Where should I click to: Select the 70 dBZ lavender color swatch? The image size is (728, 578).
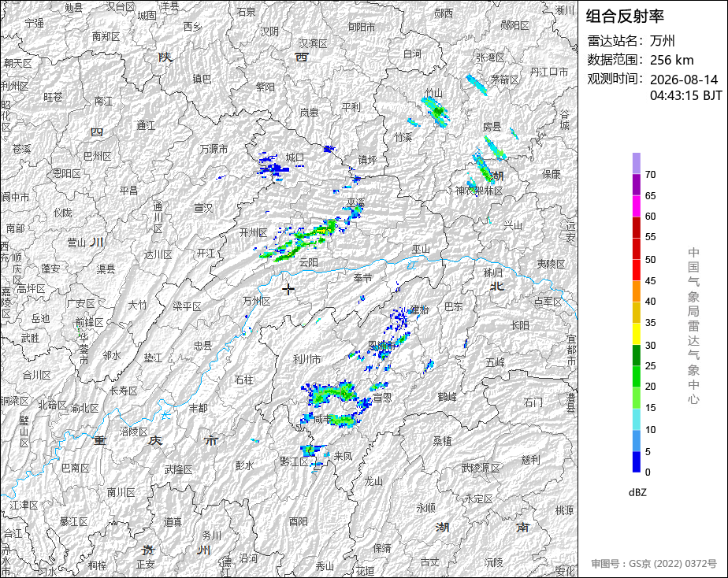pos(636,163)
